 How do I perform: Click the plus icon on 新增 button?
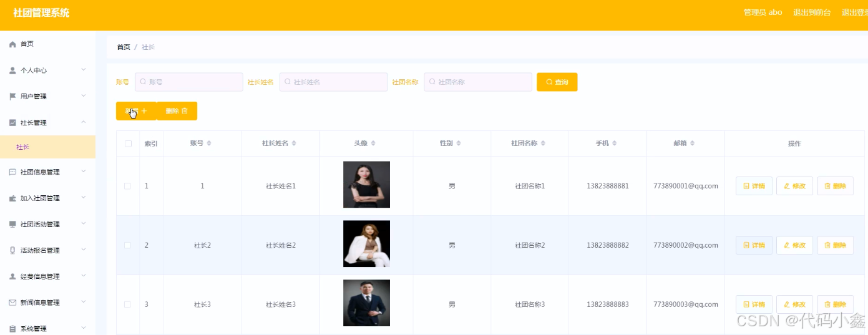pyautogui.click(x=144, y=111)
